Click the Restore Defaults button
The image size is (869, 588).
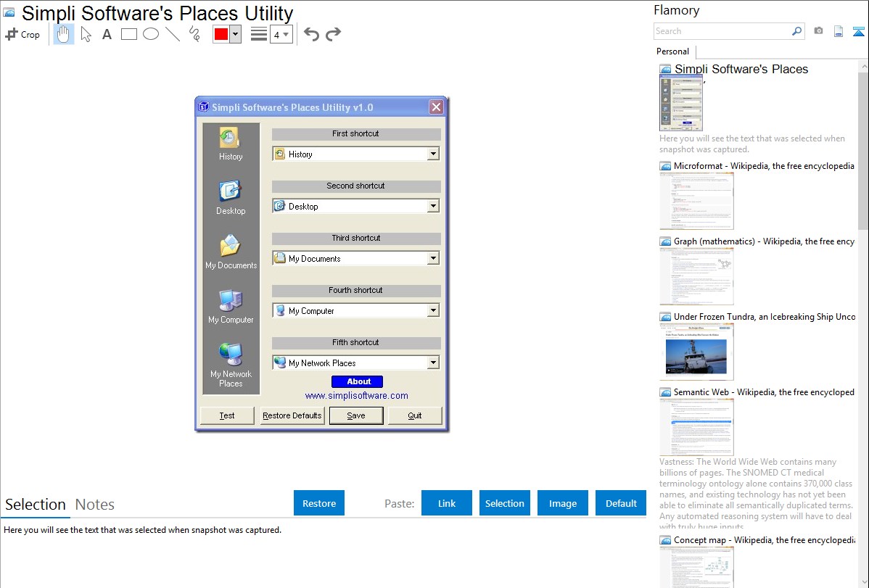click(x=292, y=415)
